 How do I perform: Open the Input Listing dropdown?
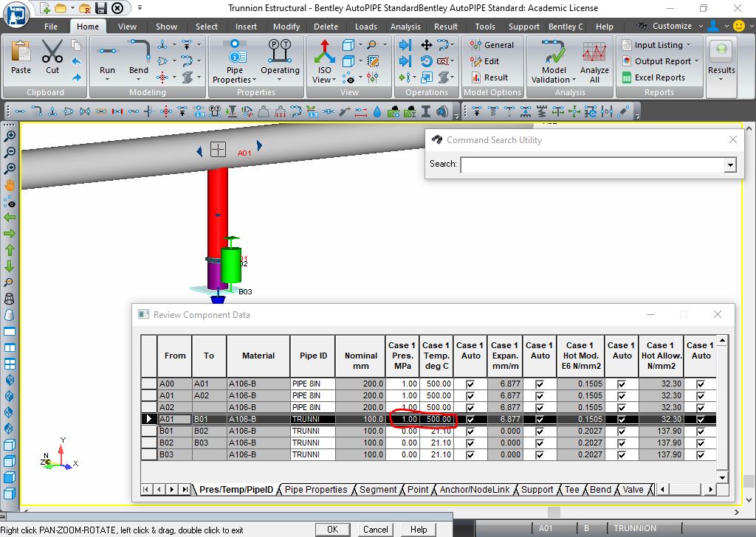(656, 45)
